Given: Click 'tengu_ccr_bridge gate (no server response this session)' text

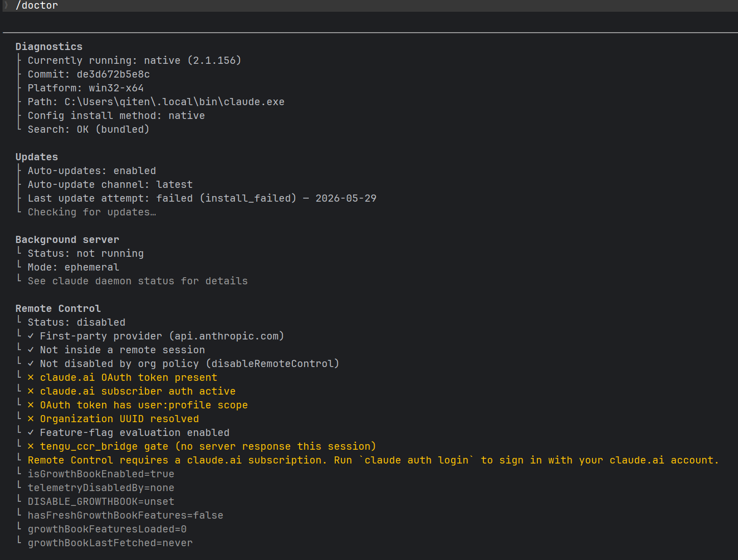Looking at the screenshot, I should pyautogui.click(x=208, y=447).
